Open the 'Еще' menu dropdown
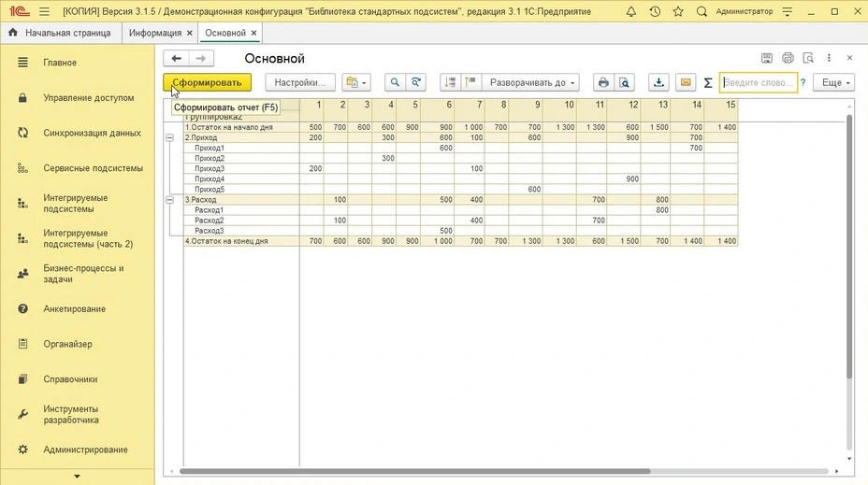This screenshot has height=485, width=868. (833, 82)
